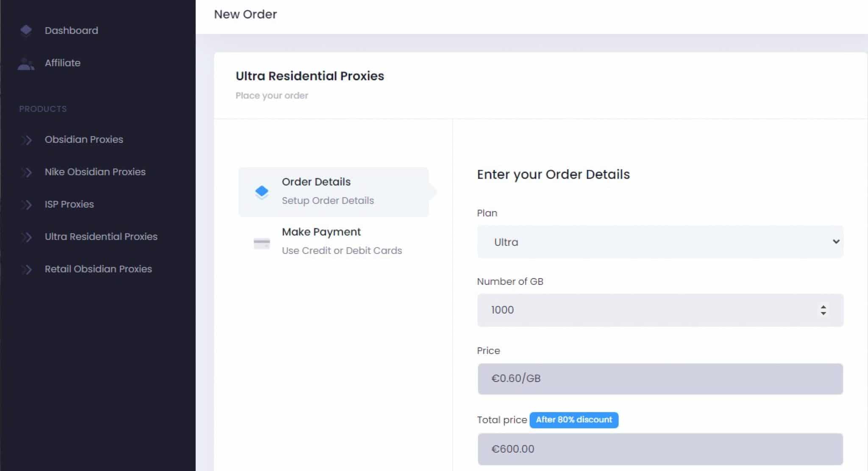The height and width of the screenshot is (471, 868).
Task: Open Obsidian Proxies product page
Action: tap(84, 139)
